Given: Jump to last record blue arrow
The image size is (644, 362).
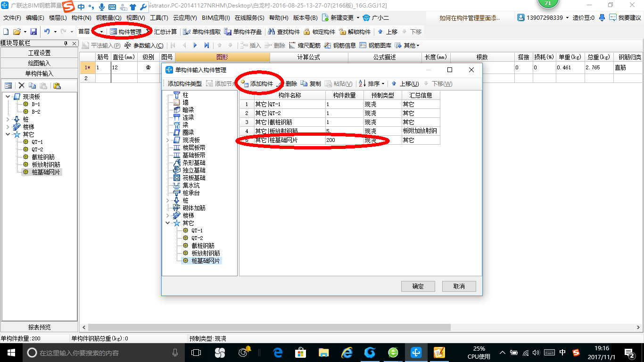Looking at the screenshot, I should (206, 45).
